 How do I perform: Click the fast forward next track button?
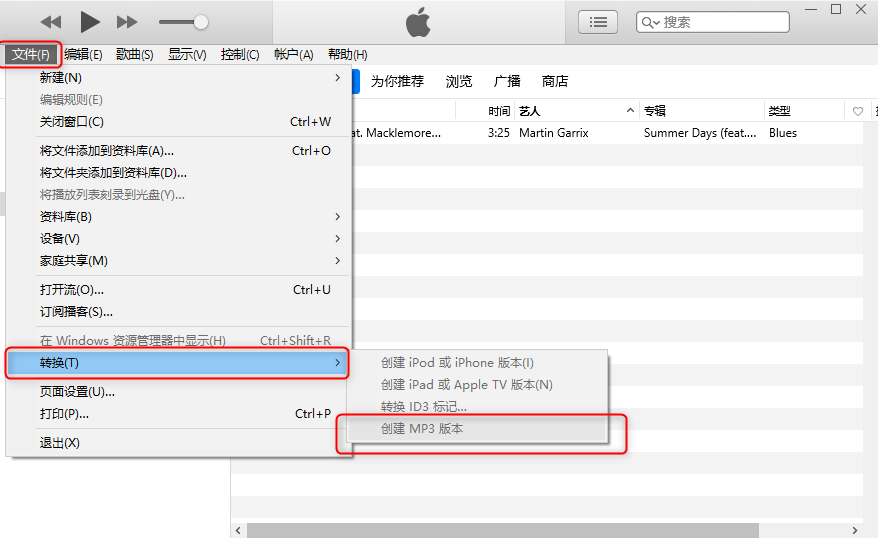coord(127,22)
